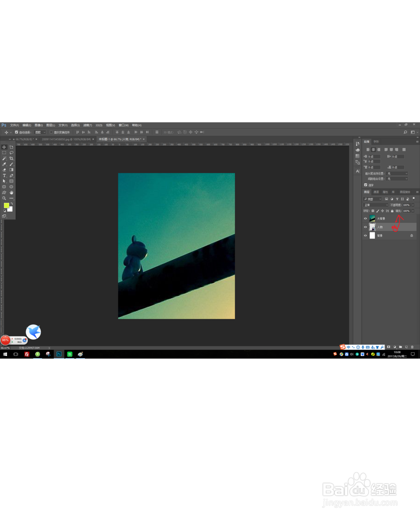Screen dimensions: 420x517
Task: Click the foreground yellow-green color swatch
Action: [6, 205]
